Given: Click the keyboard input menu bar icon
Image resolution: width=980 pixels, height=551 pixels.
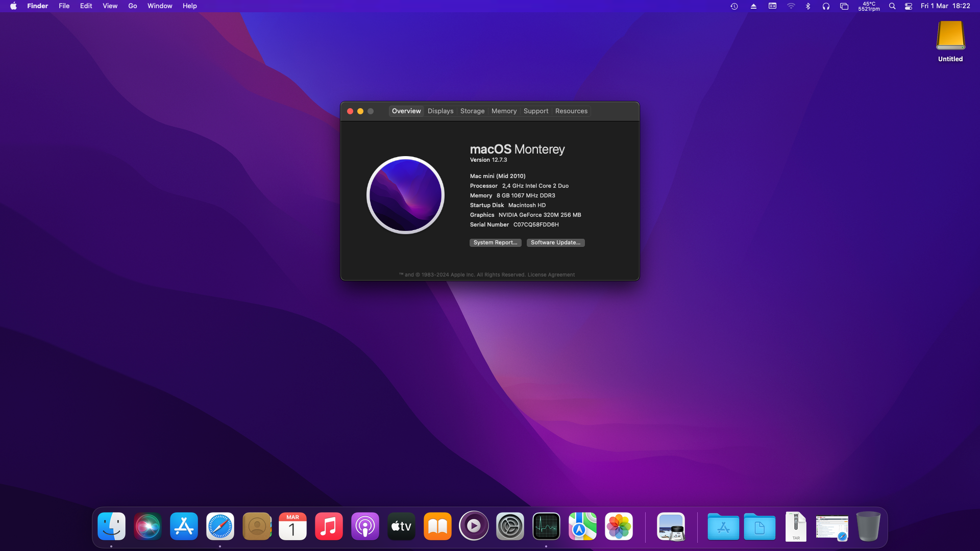Looking at the screenshot, I should coord(772,6).
